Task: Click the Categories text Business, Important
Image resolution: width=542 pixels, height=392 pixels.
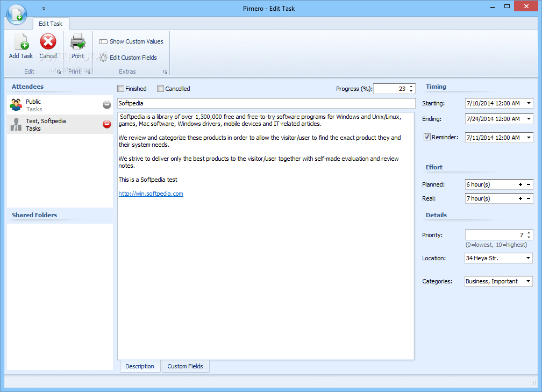Action: [x=491, y=281]
